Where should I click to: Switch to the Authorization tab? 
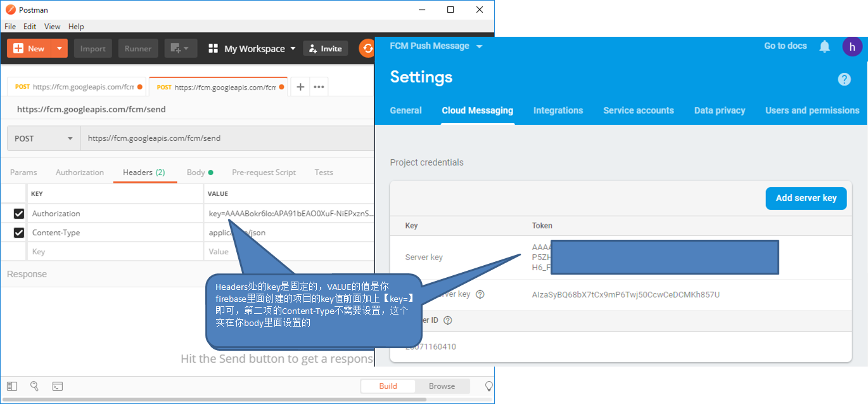coord(80,173)
